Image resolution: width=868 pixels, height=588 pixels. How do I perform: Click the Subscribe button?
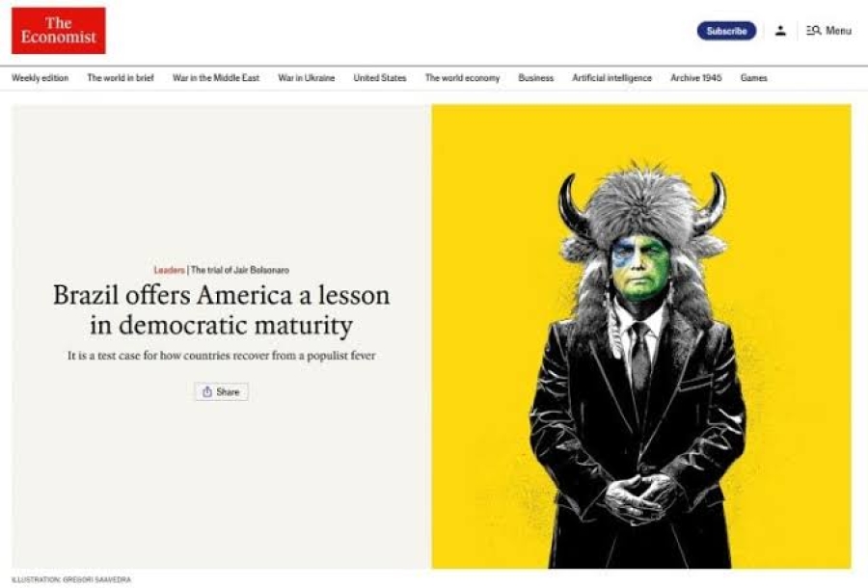pyautogui.click(x=726, y=31)
